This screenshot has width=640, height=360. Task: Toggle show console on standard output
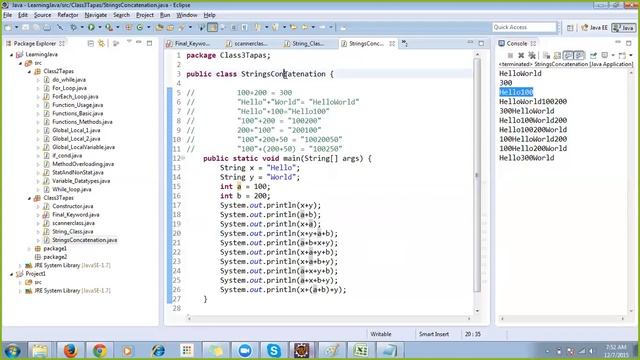pyautogui.click(x=568, y=55)
